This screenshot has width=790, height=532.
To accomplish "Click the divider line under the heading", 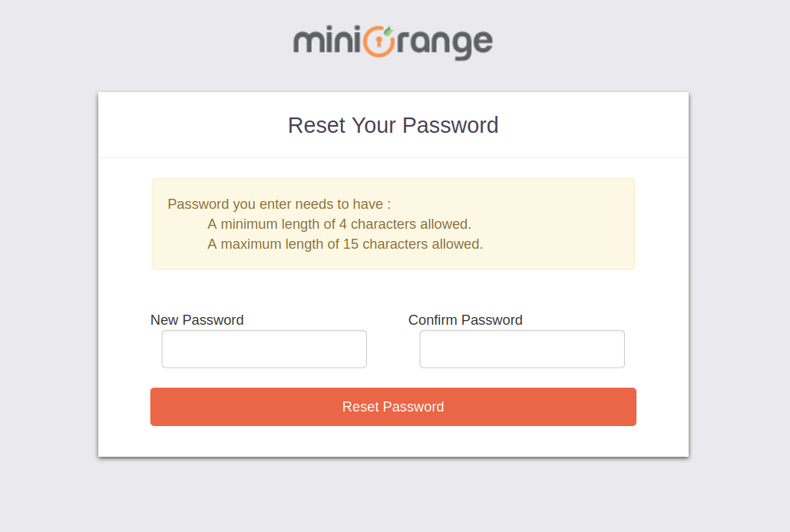I will [x=393, y=156].
